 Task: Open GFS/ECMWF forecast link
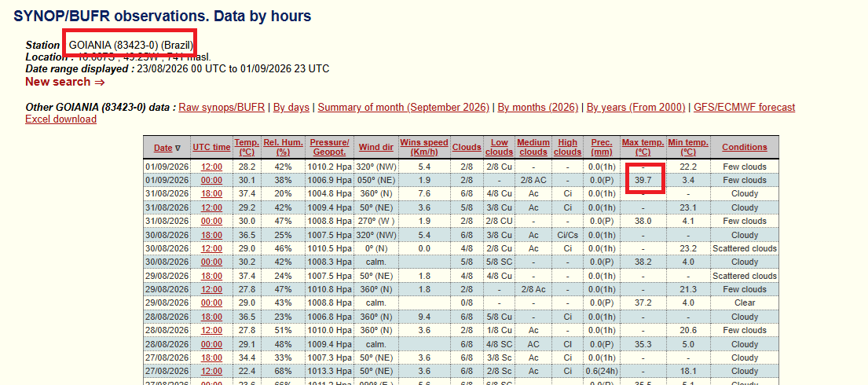click(745, 108)
